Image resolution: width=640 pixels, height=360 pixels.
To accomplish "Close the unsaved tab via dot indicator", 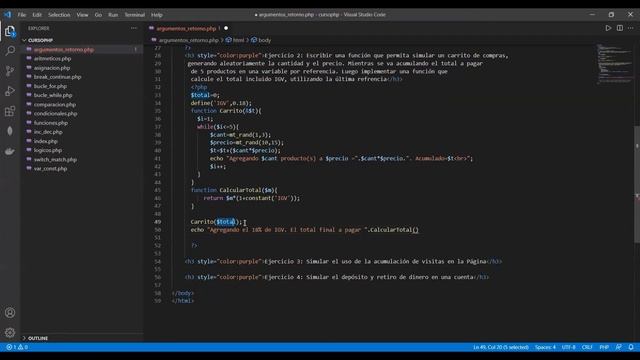I will [x=226, y=28].
